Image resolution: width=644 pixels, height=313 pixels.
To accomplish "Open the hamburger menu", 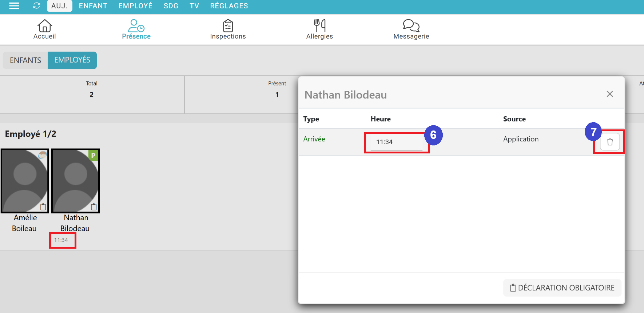I will (14, 6).
